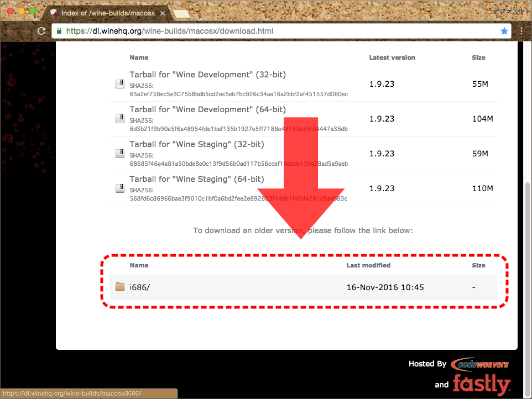View site security via green lock icon
The width and height of the screenshot is (532, 399).
pos(59,31)
